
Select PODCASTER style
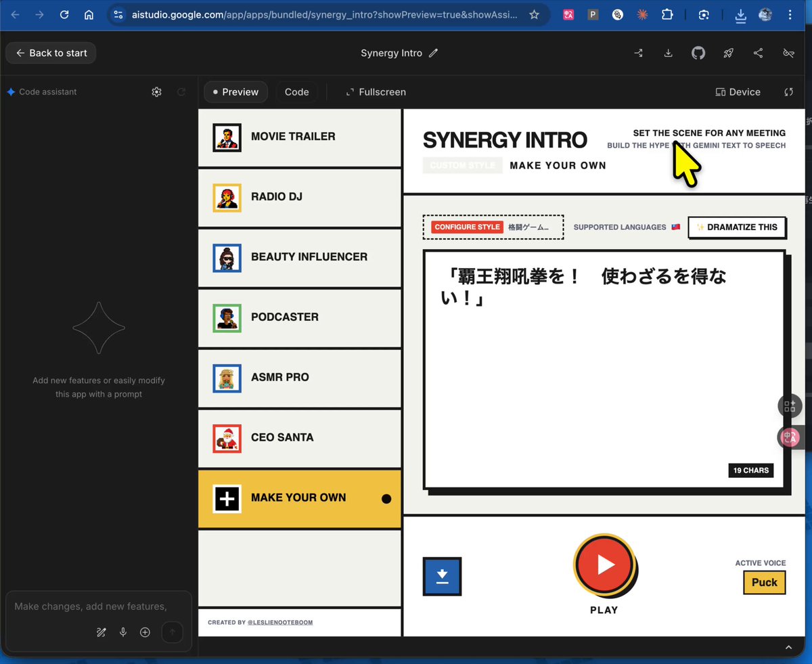[300, 317]
